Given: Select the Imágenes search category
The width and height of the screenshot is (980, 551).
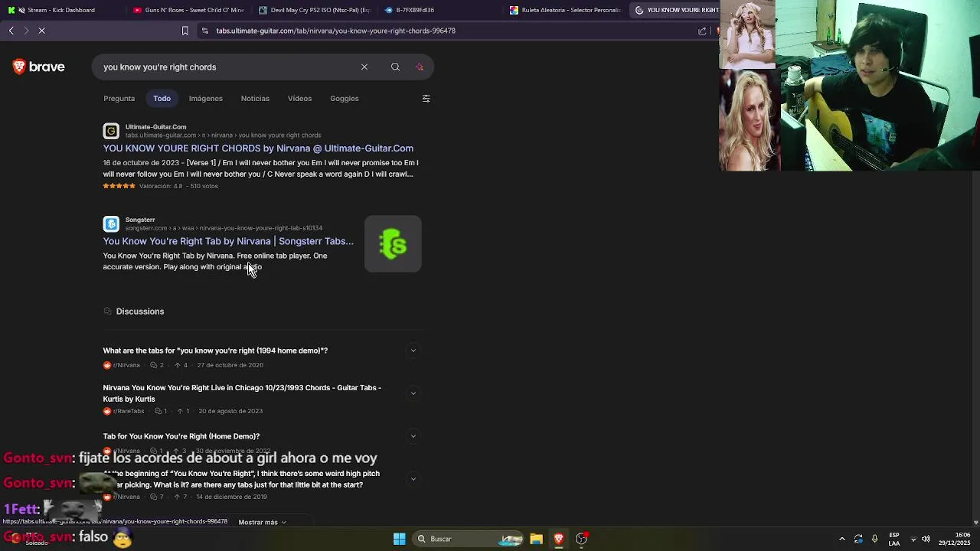Looking at the screenshot, I should click(206, 99).
